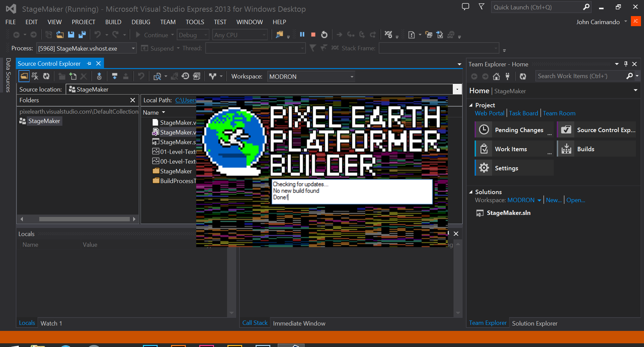Open the Team Room link
This screenshot has width=644, height=347.
click(559, 113)
